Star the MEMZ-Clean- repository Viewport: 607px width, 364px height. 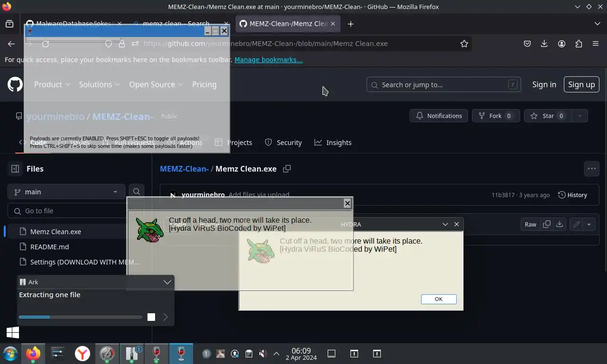(x=548, y=116)
